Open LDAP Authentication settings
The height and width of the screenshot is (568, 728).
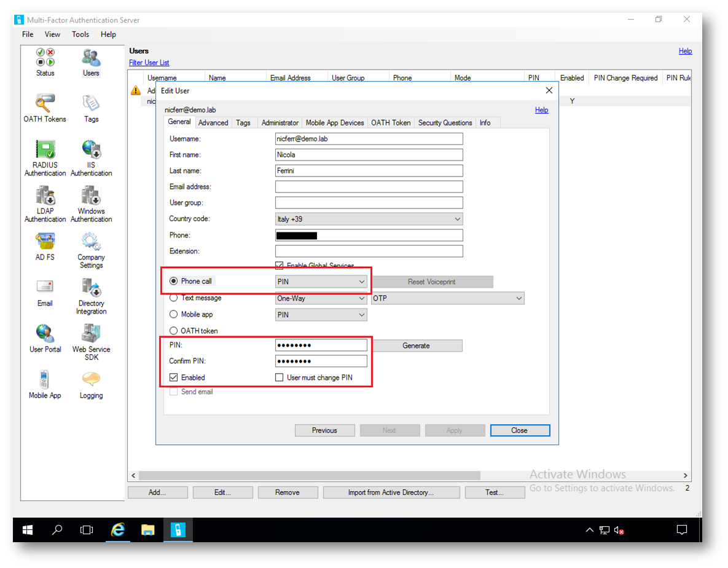coord(45,204)
